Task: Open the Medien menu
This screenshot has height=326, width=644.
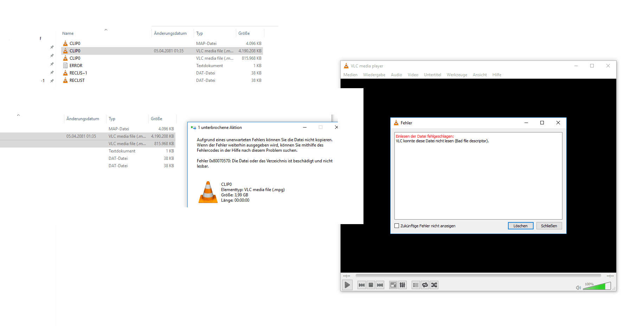Action: 350,75
